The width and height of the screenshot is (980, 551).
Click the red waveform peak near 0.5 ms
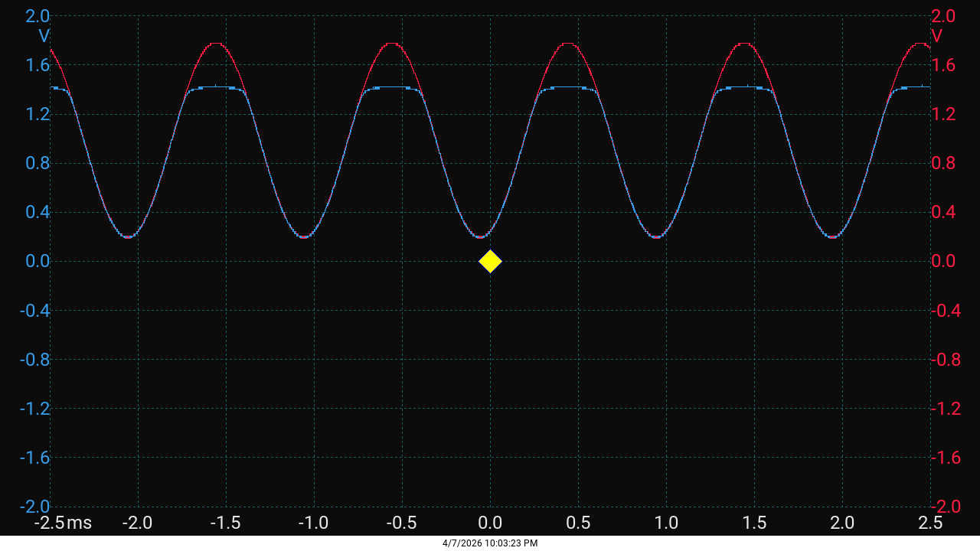(x=567, y=44)
